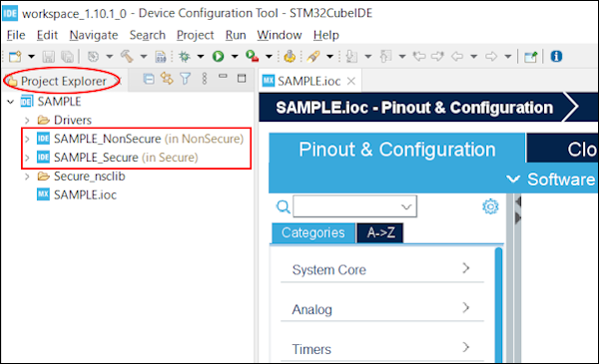This screenshot has height=364, width=599.
Task: Click the green Run button
Action: click(x=218, y=57)
